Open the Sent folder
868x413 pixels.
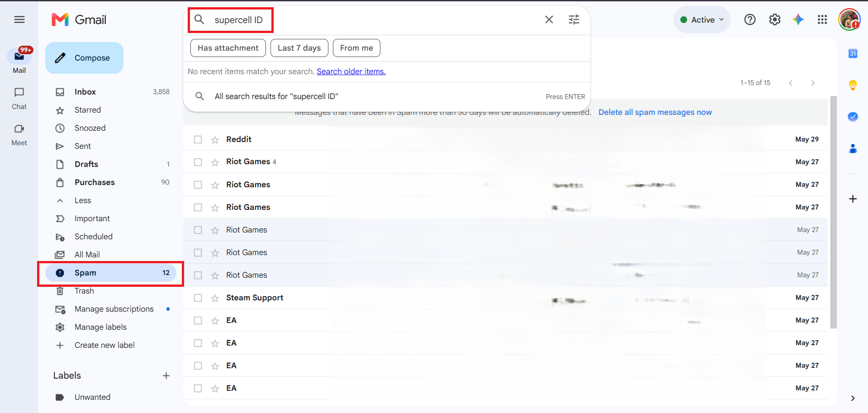[x=110, y=146]
